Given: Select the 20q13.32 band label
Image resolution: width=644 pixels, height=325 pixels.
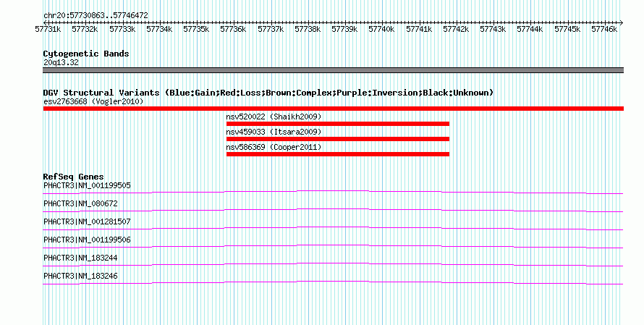Looking at the screenshot, I should coord(61,63).
